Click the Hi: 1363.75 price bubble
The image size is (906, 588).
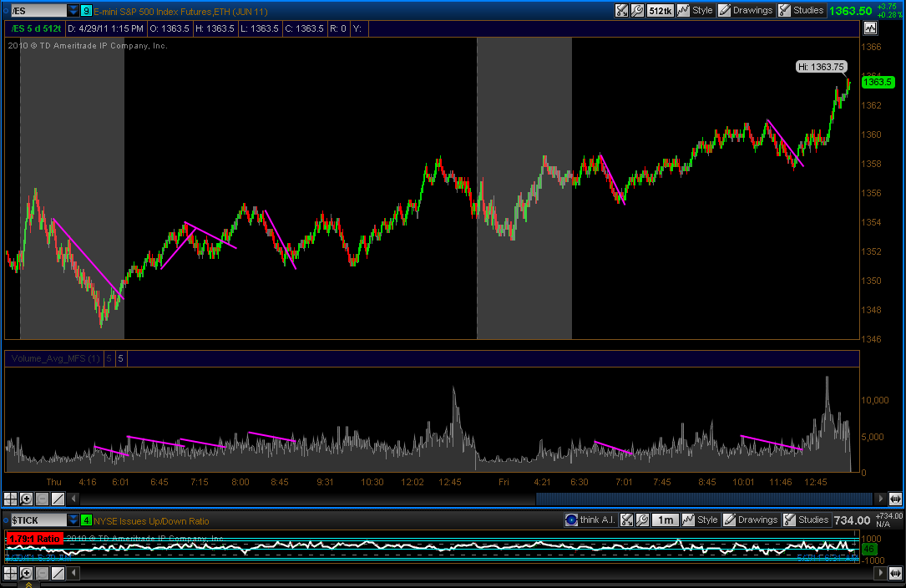point(821,67)
